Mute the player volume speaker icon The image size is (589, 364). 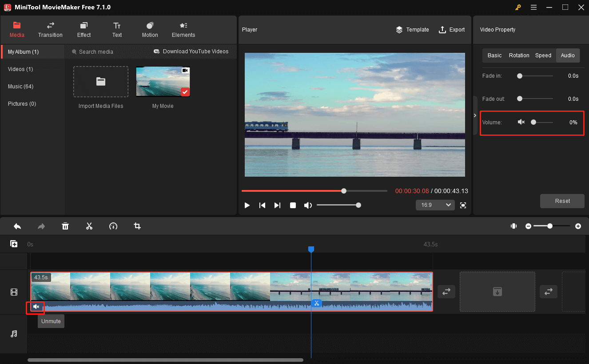tap(308, 205)
